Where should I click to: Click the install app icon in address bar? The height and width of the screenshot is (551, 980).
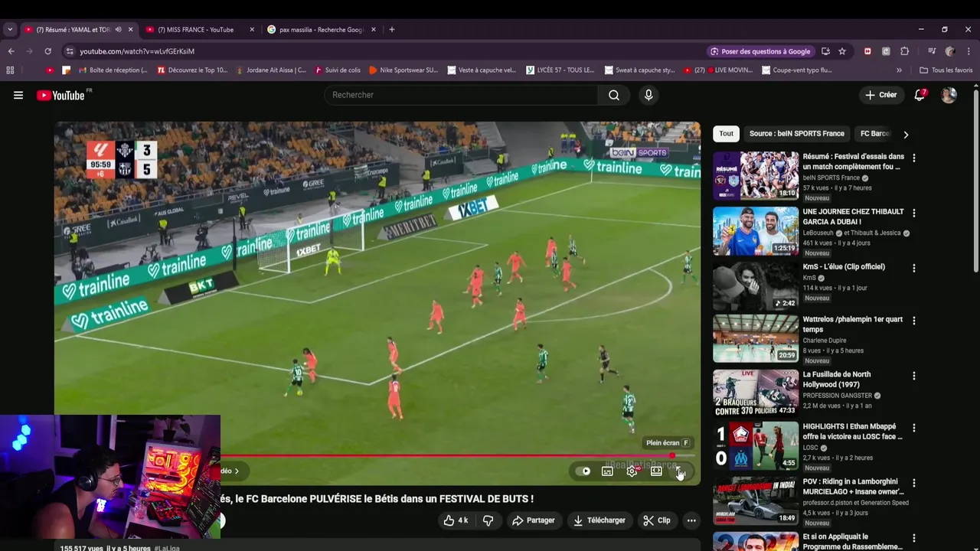coord(825,51)
